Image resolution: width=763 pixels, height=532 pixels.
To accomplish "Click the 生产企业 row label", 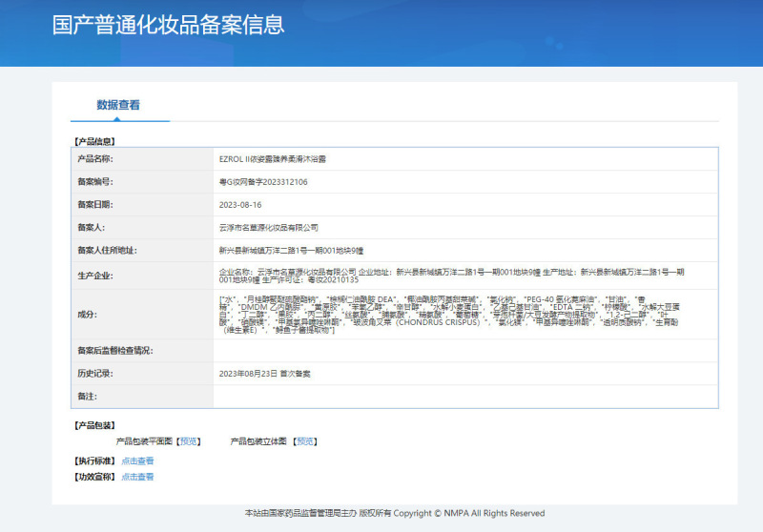I will pos(95,276).
